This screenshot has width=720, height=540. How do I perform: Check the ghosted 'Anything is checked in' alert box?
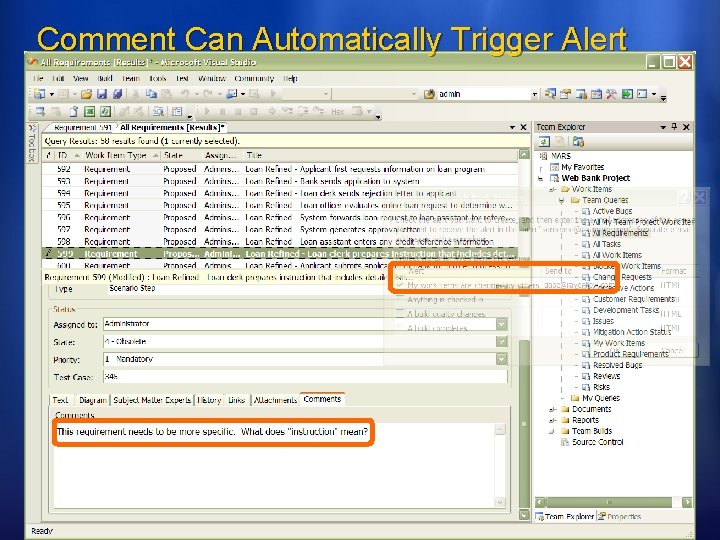pyautogui.click(x=400, y=300)
